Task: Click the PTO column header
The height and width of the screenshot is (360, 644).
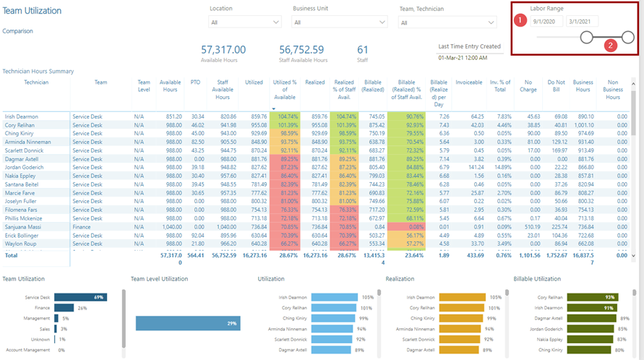Action: click(195, 83)
